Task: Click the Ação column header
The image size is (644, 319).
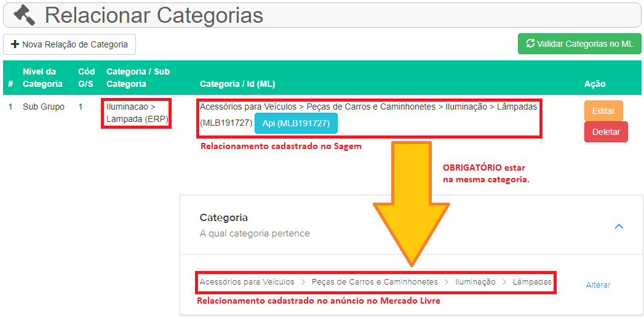Action: coord(595,84)
